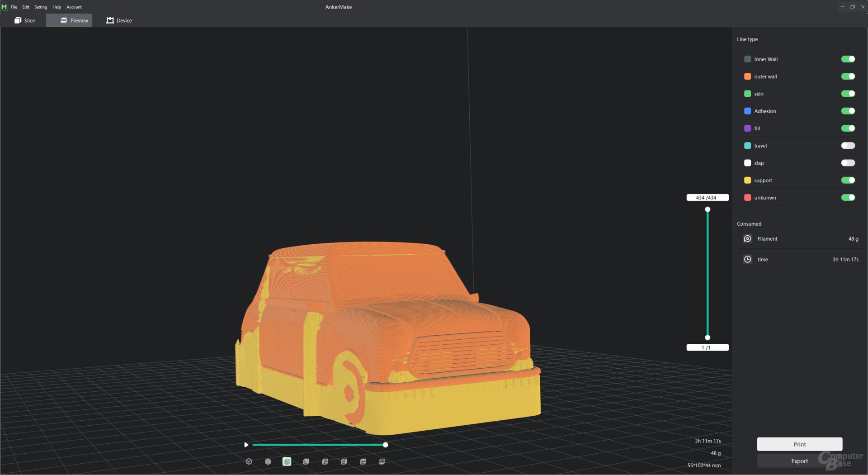868x475 pixels.
Task: Disable the inner Wall line type
Action: tap(848, 59)
